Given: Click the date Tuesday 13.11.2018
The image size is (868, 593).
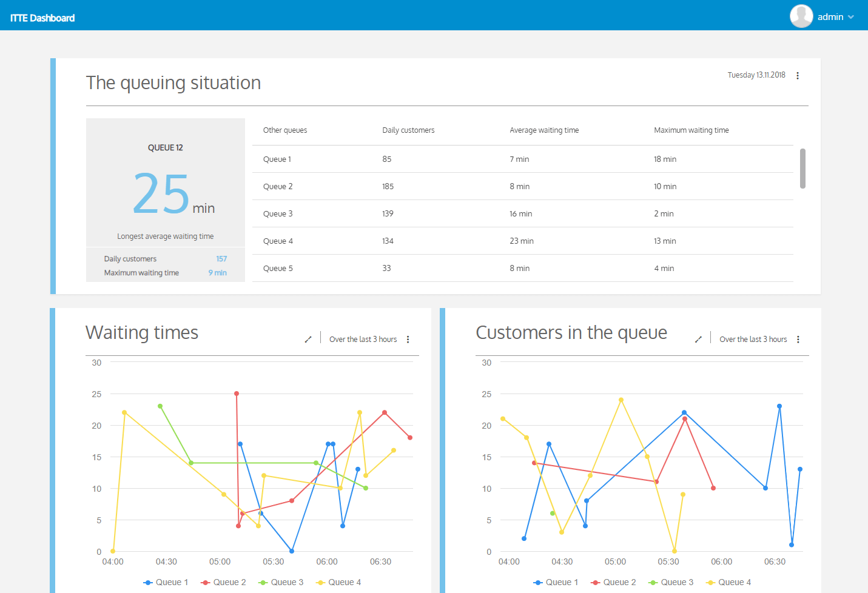Looking at the screenshot, I should click(x=756, y=75).
